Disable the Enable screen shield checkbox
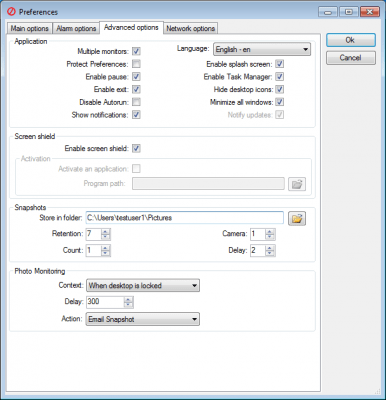The height and width of the screenshot is (400, 386). [136, 148]
